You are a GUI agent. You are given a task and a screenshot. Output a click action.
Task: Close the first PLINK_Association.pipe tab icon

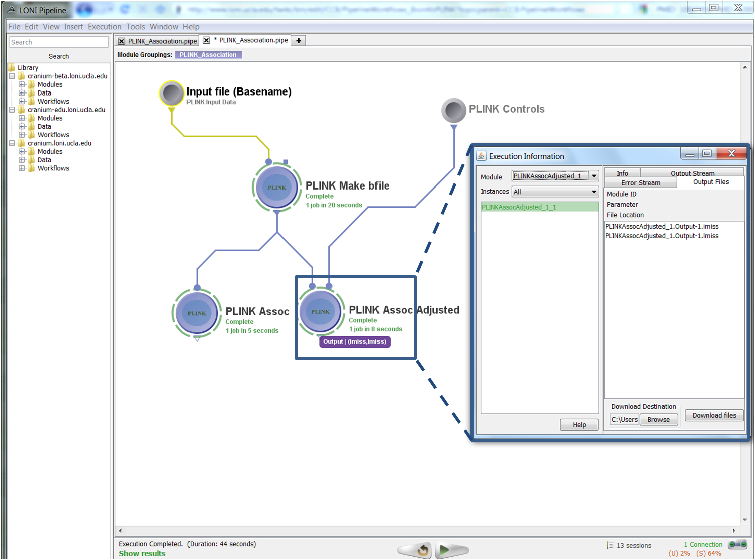coord(121,41)
